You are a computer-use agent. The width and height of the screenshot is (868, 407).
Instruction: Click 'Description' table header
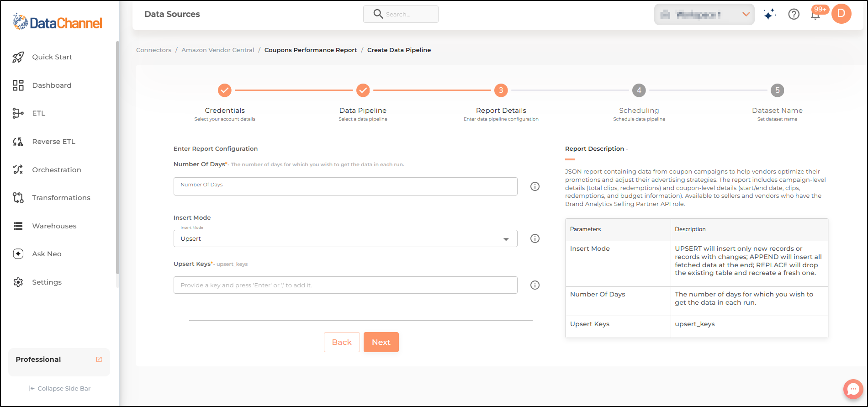(749, 229)
